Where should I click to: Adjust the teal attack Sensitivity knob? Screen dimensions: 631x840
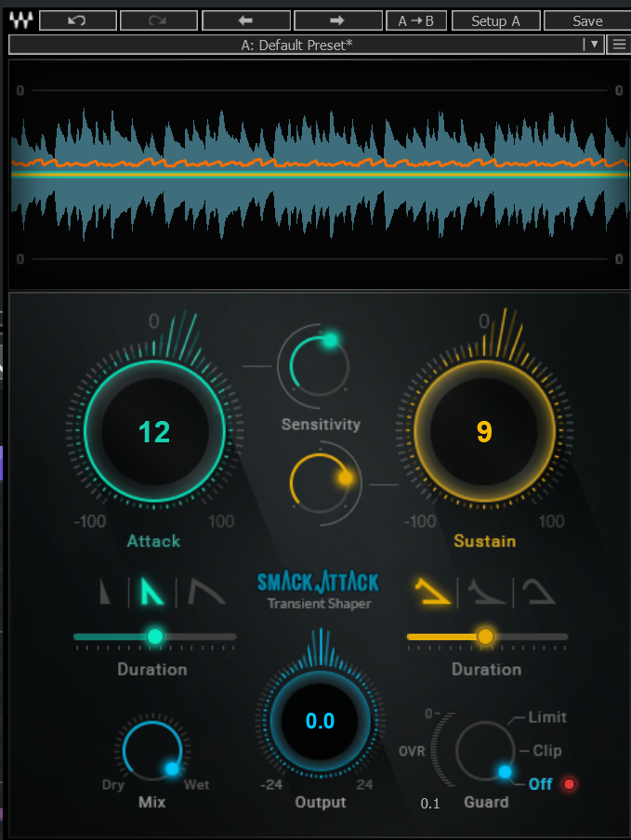coord(319,366)
